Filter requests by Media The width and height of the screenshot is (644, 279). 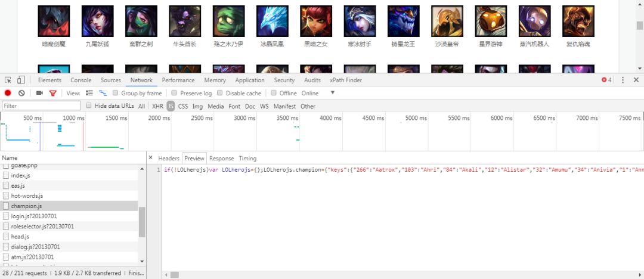216,106
